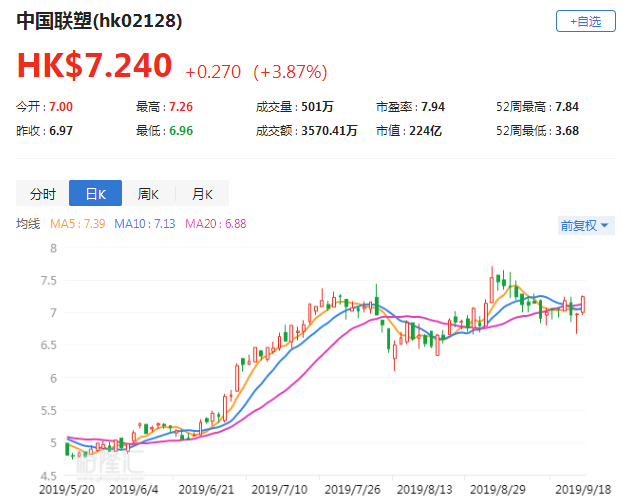Expand the 前复权 adjustment dropdown

tap(586, 225)
